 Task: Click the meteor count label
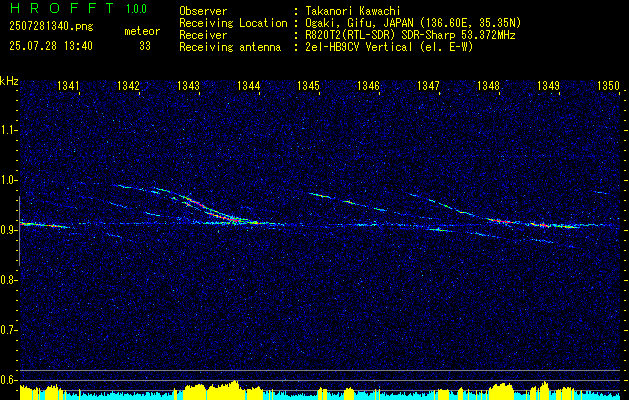point(142,31)
